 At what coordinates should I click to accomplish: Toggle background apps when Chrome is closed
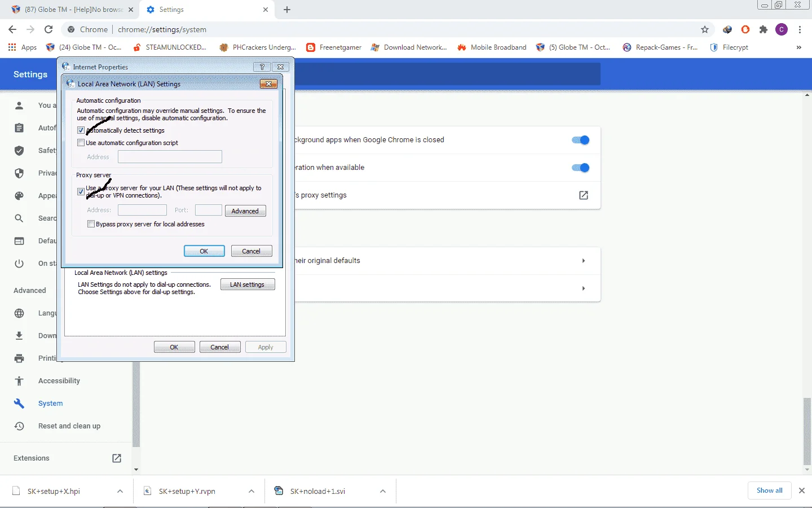pos(580,140)
